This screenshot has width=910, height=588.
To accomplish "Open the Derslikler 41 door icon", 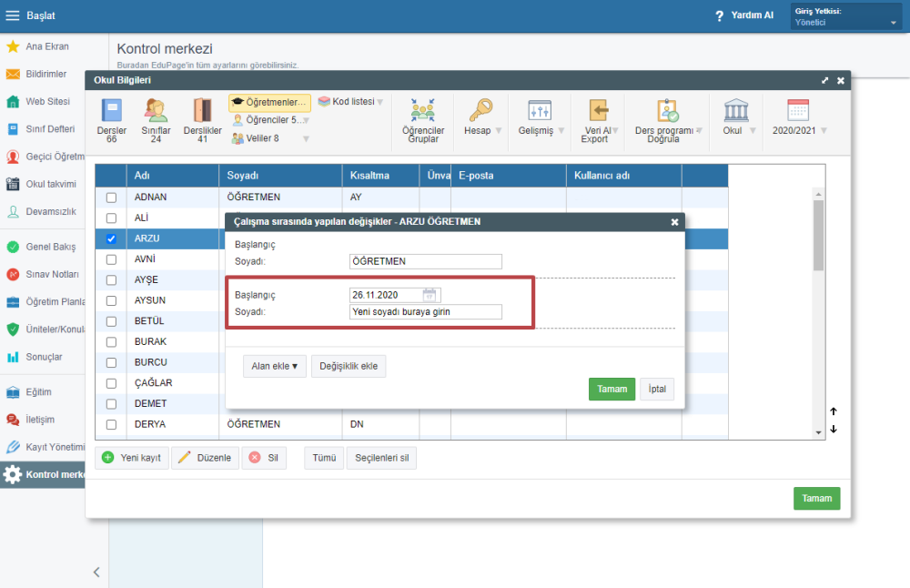I will (202, 110).
